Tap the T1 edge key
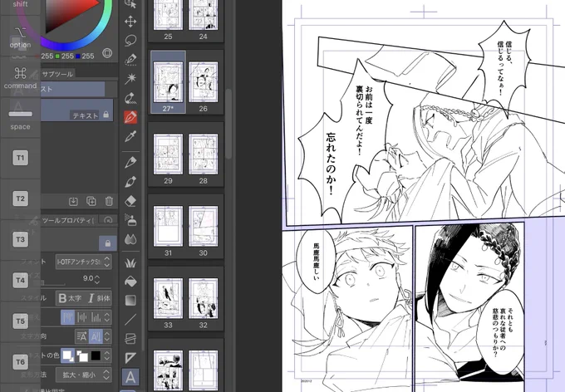565x392 pixels. 20,158
